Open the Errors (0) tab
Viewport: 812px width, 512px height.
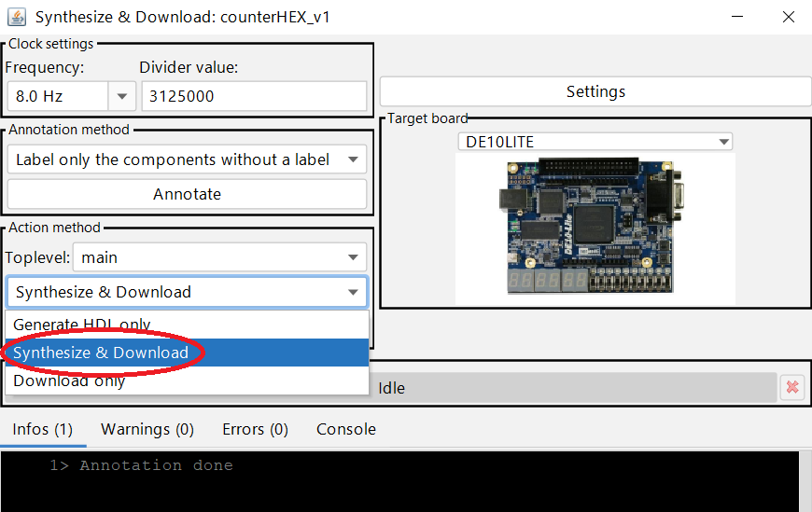(255, 429)
